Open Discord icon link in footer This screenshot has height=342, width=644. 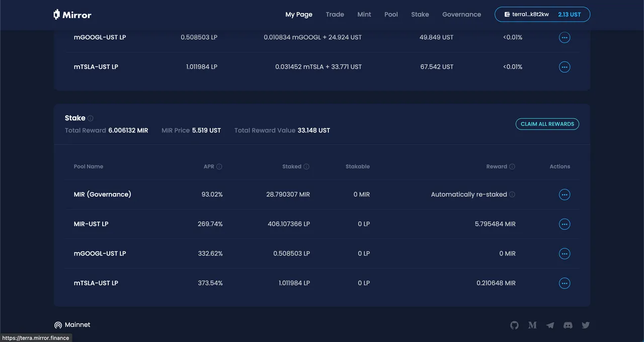coord(568,325)
